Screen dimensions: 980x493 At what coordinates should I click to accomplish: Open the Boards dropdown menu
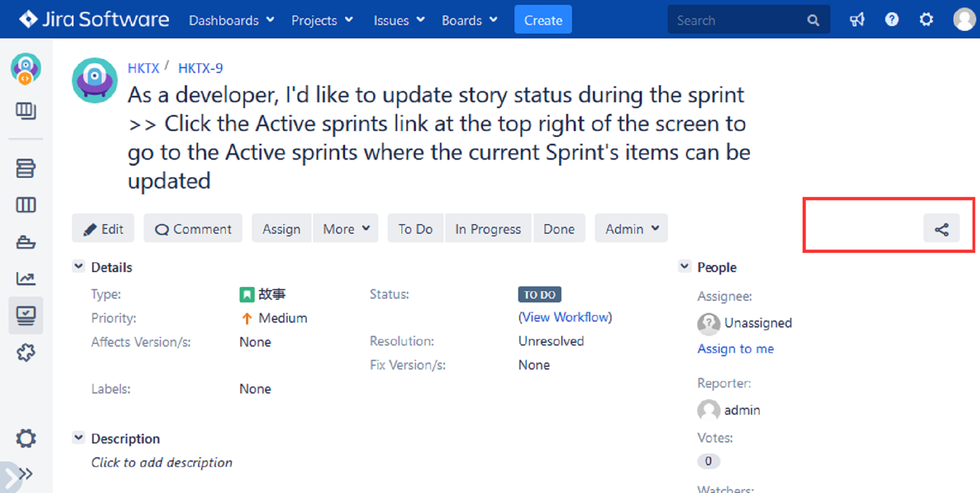(x=470, y=20)
